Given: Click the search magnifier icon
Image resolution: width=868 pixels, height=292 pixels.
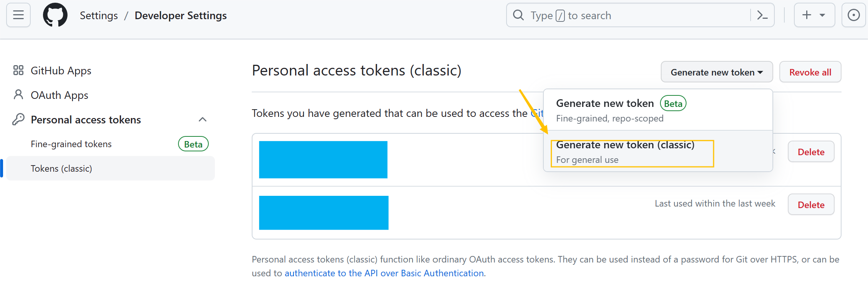Looking at the screenshot, I should (518, 15).
